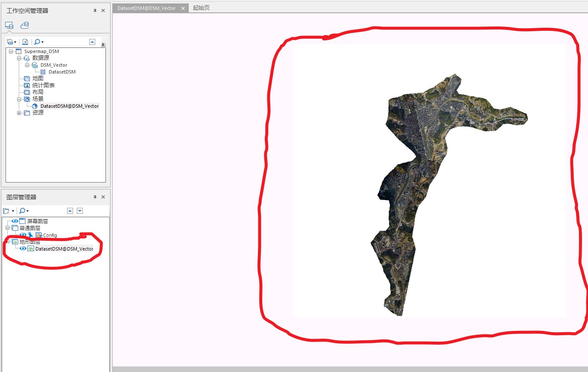588x372 pixels.
Task: Click the 数据源 database icon
Action: click(x=26, y=58)
